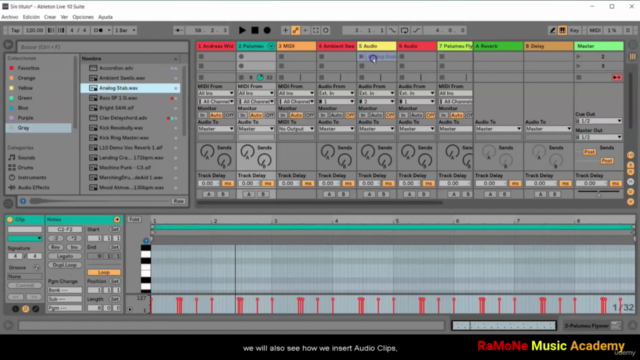
Task: Open the Master Out dropdown
Action: pyautogui.click(x=599, y=137)
